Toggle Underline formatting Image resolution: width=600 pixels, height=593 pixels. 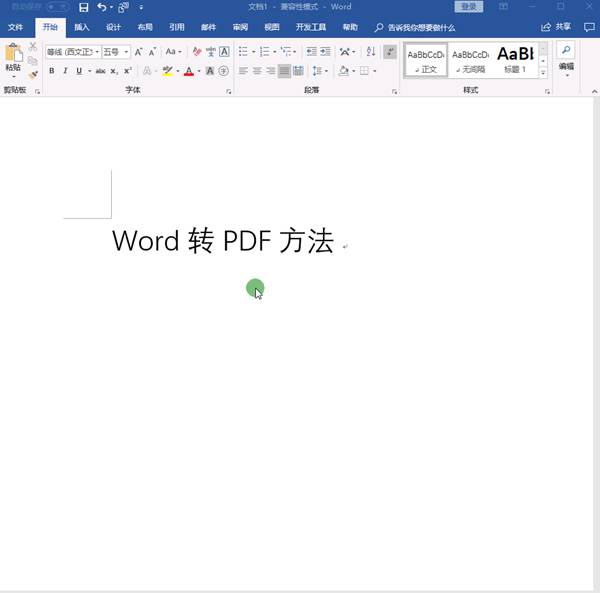coord(79,71)
